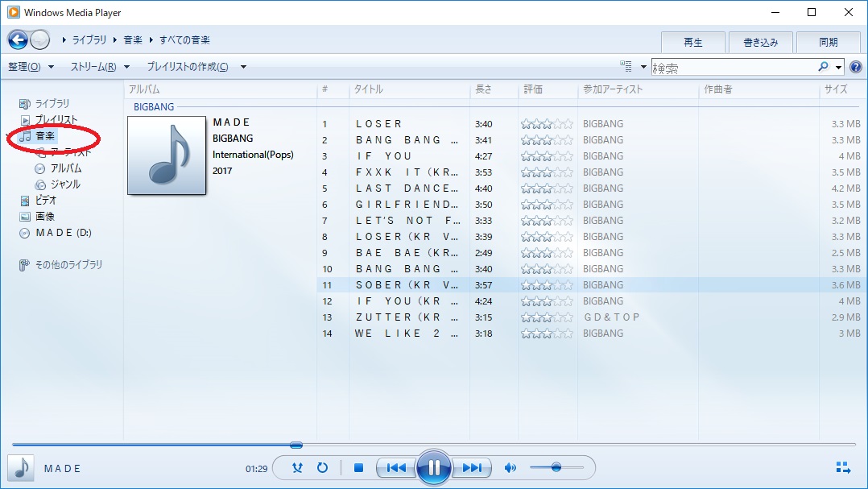This screenshot has width=868, height=489.
Task: Click 音楽 in the breadcrumb path
Action: coord(133,39)
